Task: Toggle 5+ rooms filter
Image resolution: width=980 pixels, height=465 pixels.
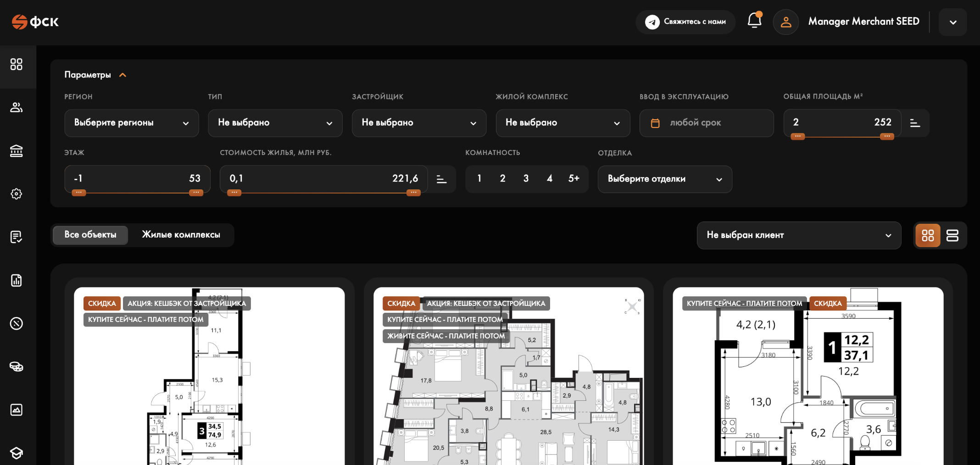Action: [574, 178]
